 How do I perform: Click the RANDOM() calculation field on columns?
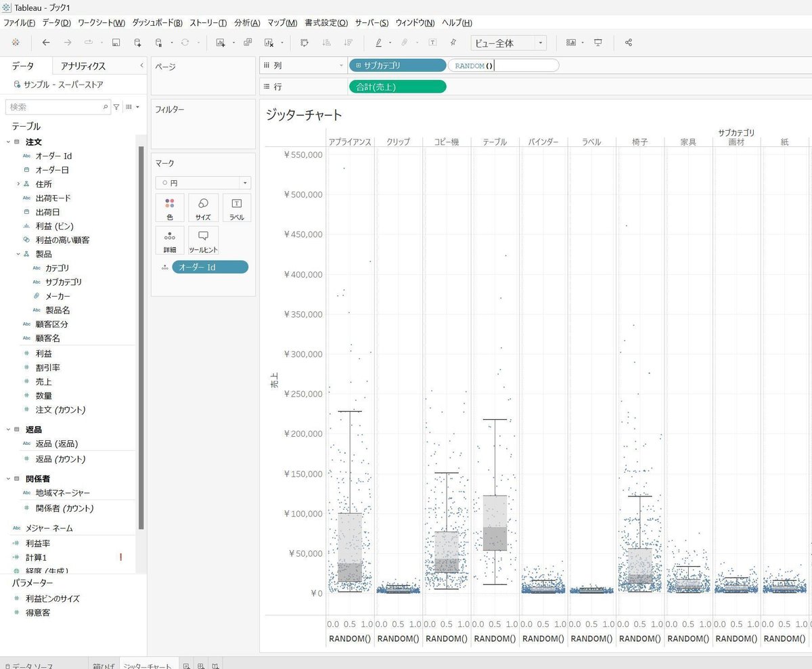(x=503, y=66)
